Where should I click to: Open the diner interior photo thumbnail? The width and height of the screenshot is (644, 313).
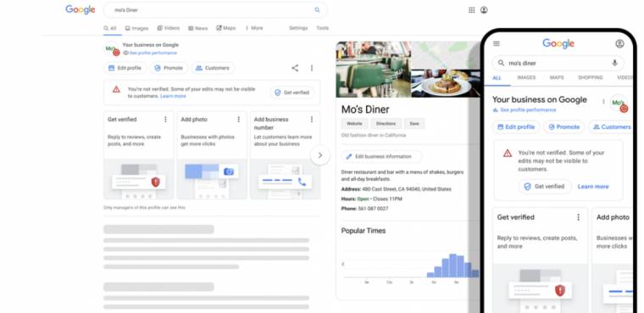[374, 69]
